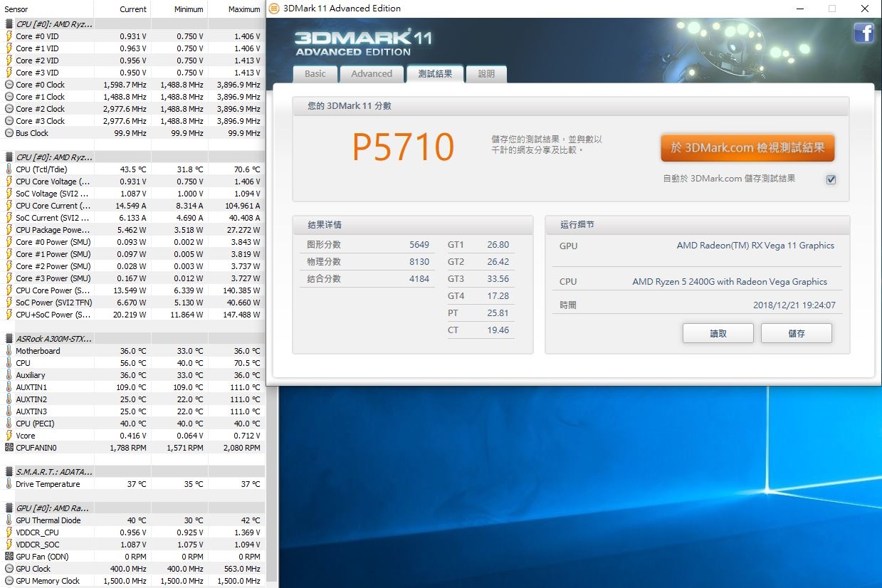Click the P5710 score text
882x588 pixels.
[x=404, y=147]
